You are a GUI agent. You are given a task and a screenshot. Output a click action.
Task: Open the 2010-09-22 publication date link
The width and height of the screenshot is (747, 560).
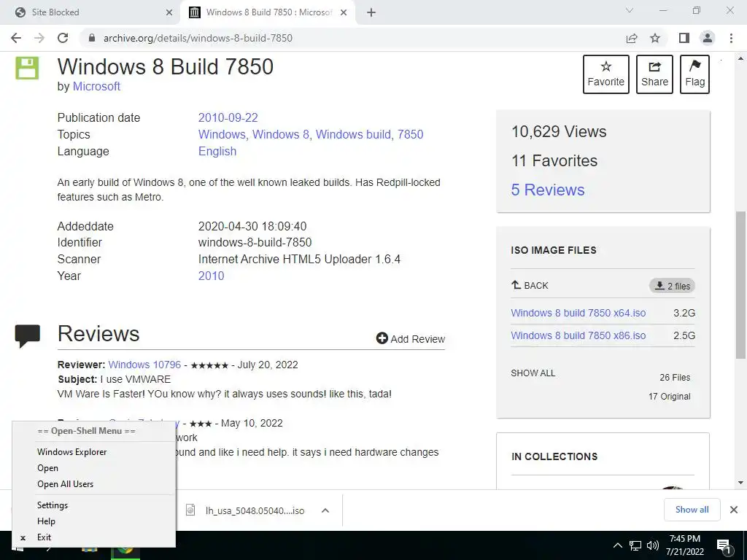(x=228, y=117)
